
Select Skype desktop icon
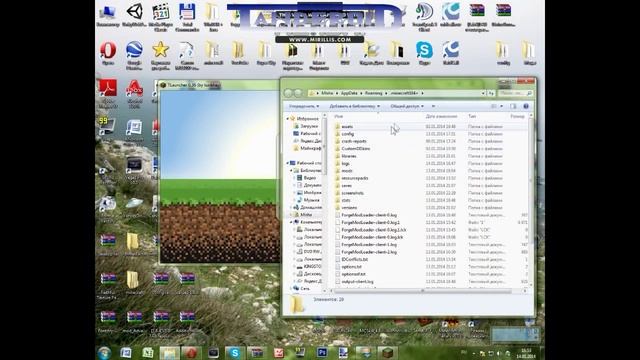(x=424, y=53)
